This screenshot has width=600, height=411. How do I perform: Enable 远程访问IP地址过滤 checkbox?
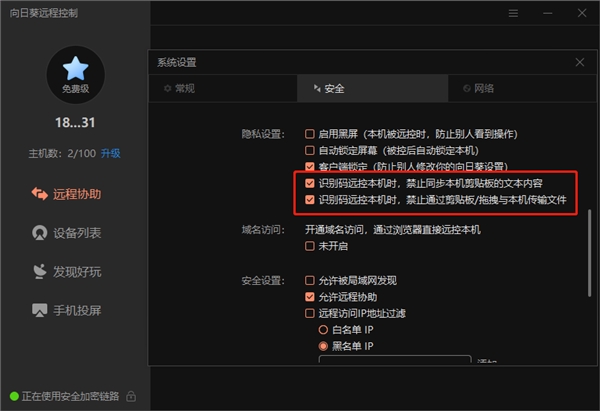310,313
